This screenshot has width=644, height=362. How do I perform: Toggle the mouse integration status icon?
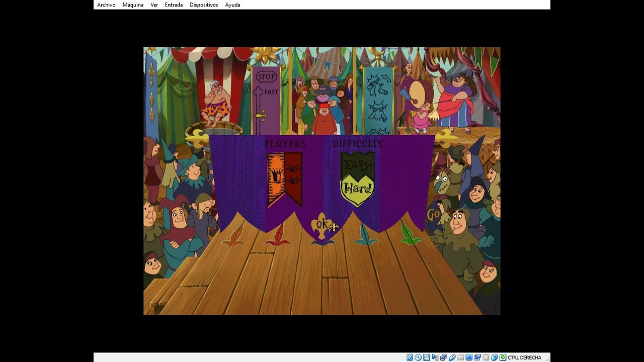pyautogui.click(x=495, y=357)
